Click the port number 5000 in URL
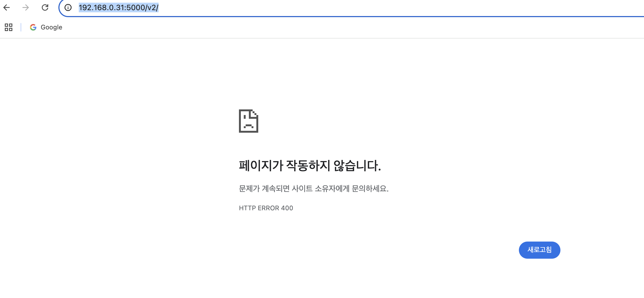 tap(135, 7)
